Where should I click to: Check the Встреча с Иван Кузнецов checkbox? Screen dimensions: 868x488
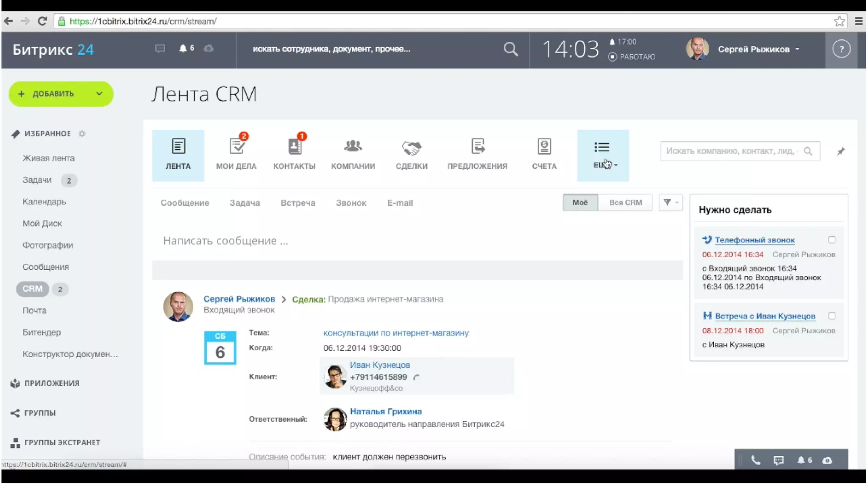coord(832,316)
